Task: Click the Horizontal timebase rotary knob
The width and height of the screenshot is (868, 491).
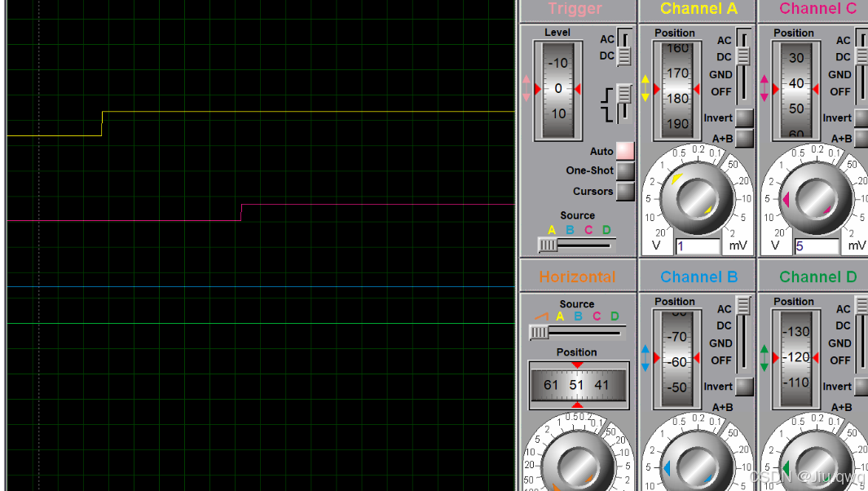Action: (x=577, y=467)
